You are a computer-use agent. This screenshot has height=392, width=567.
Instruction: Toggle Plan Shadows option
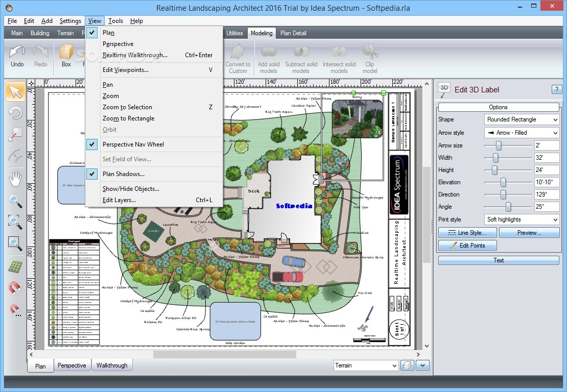point(154,174)
